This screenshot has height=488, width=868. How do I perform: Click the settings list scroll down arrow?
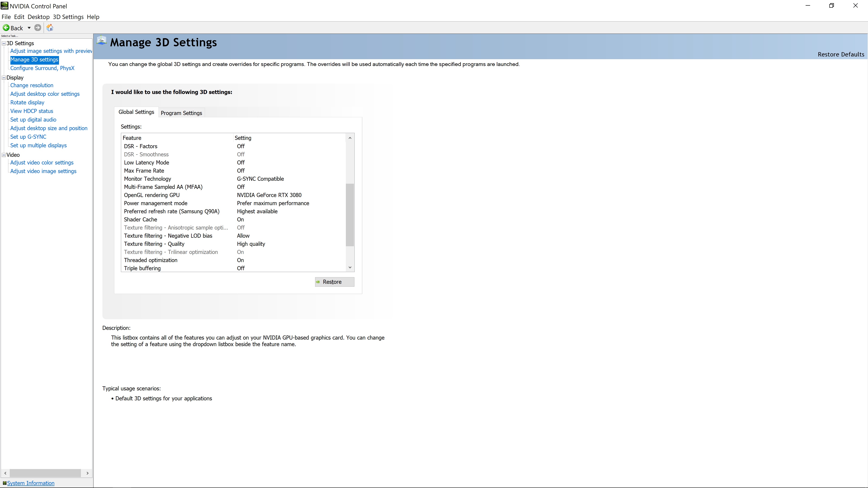[x=350, y=267]
